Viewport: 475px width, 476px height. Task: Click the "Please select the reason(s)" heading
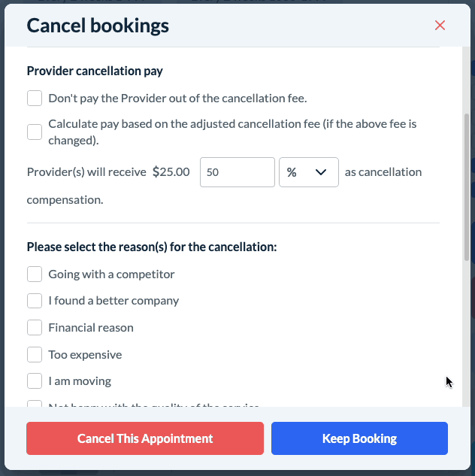pos(152,247)
